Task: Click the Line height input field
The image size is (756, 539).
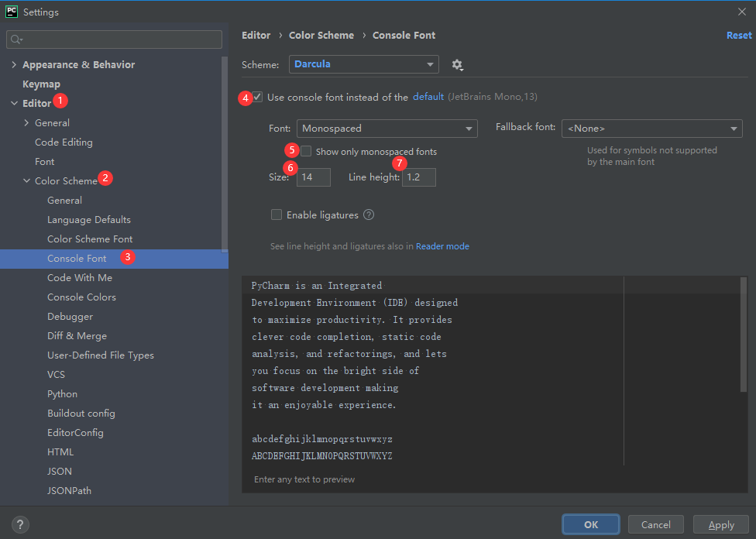Action: click(x=419, y=177)
